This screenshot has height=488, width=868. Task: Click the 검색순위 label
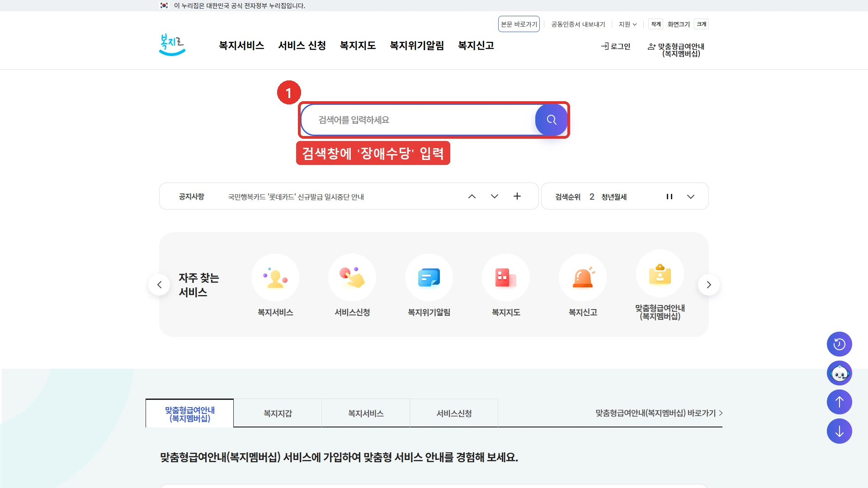pos(568,197)
